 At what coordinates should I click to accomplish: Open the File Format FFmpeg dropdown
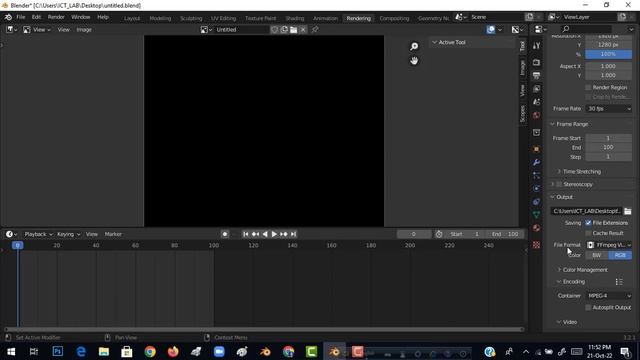[609, 245]
